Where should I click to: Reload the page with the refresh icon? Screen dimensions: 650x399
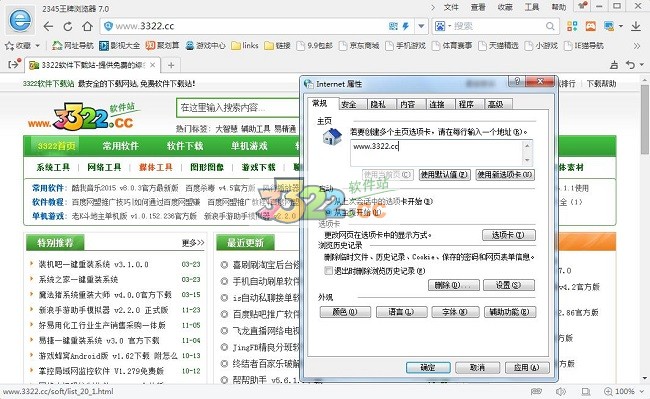point(68,26)
